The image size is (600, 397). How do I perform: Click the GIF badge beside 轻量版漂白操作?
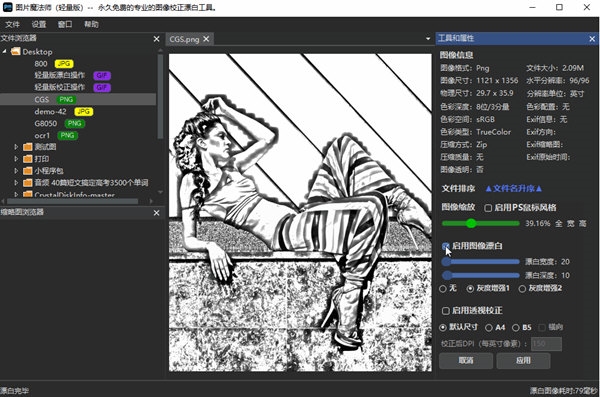(102, 75)
